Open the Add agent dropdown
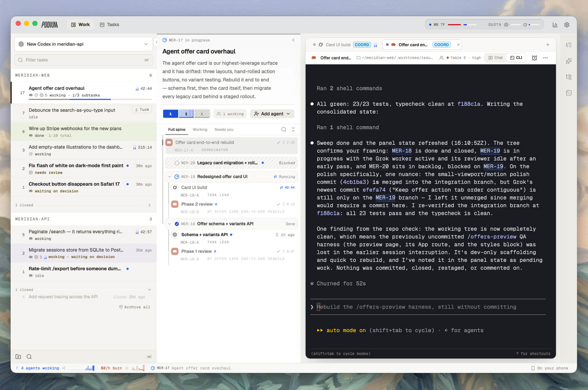Image resolution: width=588 pixels, height=390 pixels. coord(272,114)
